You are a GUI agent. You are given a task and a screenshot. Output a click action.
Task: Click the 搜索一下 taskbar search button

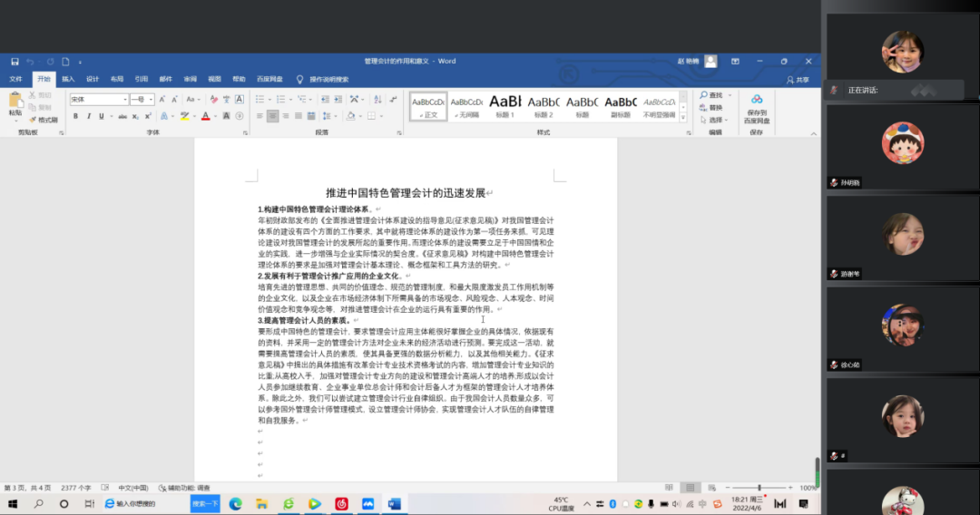[x=205, y=504]
